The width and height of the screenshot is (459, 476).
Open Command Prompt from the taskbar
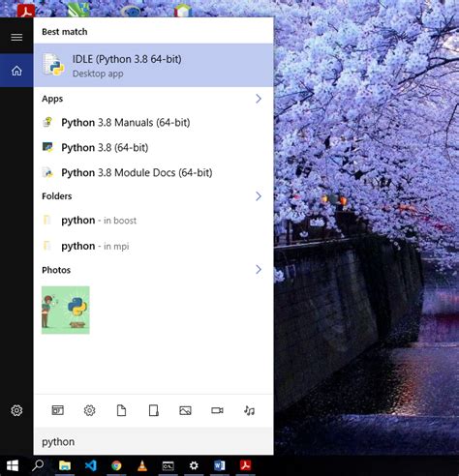click(x=168, y=465)
